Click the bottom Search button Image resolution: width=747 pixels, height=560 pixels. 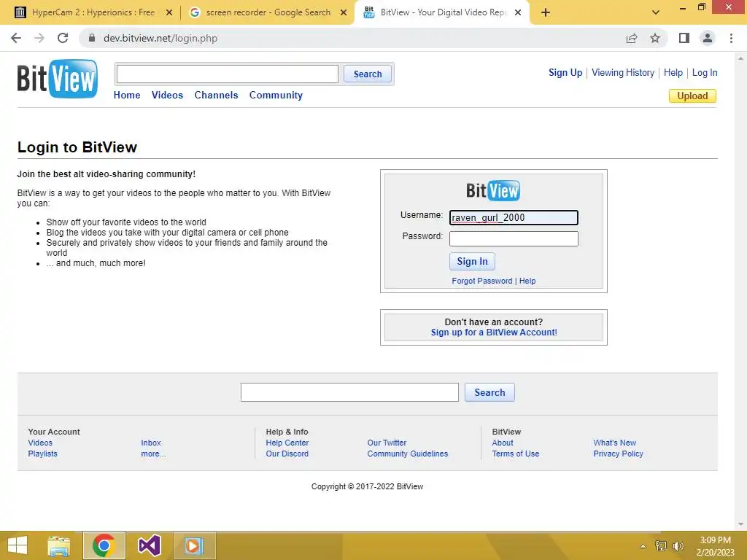point(489,392)
